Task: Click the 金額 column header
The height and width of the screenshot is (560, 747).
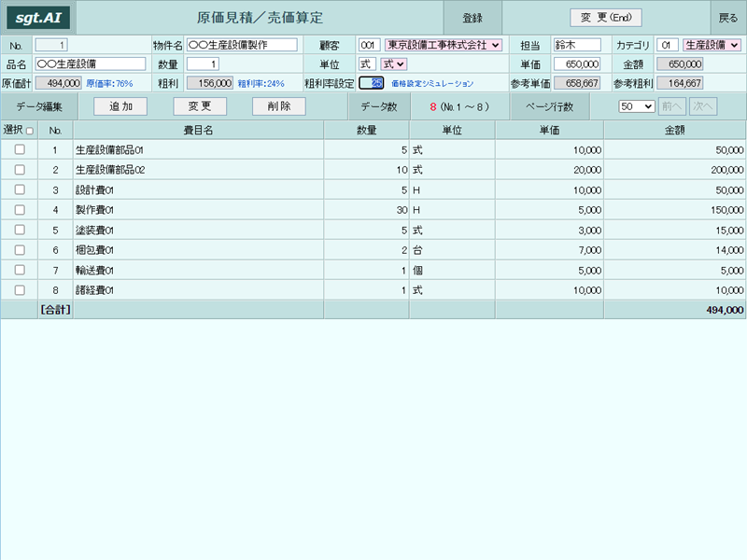Action: point(674,130)
